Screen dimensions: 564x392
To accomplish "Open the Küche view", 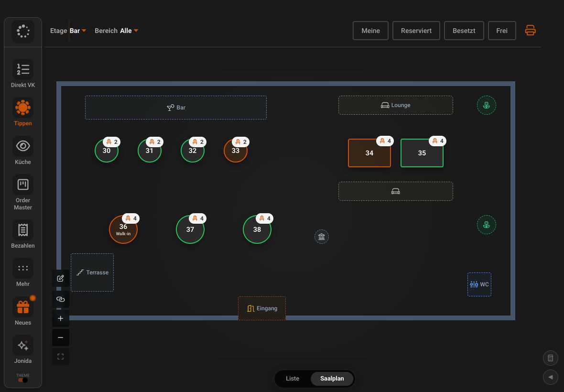I will point(22,151).
